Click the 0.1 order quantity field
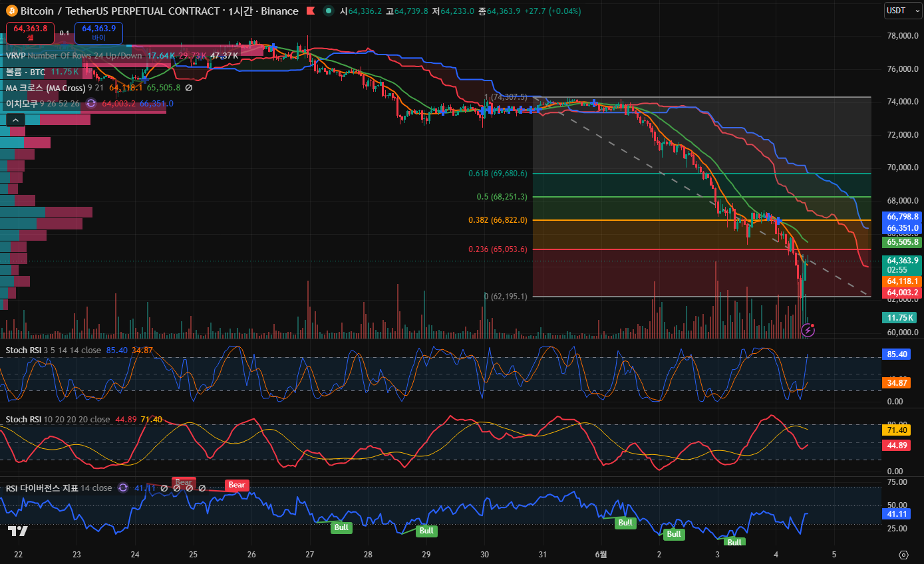 tap(65, 33)
